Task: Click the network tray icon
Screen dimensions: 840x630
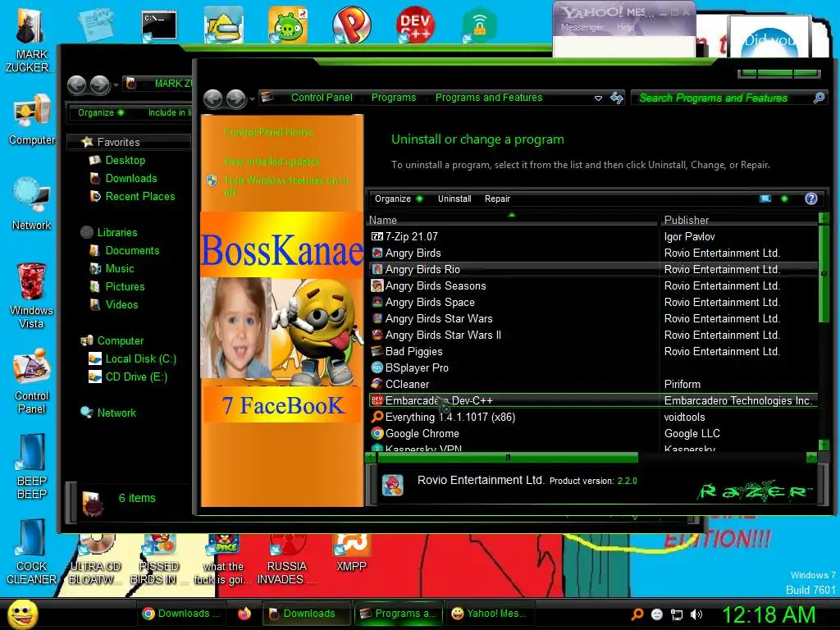Action: coord(677,614)
